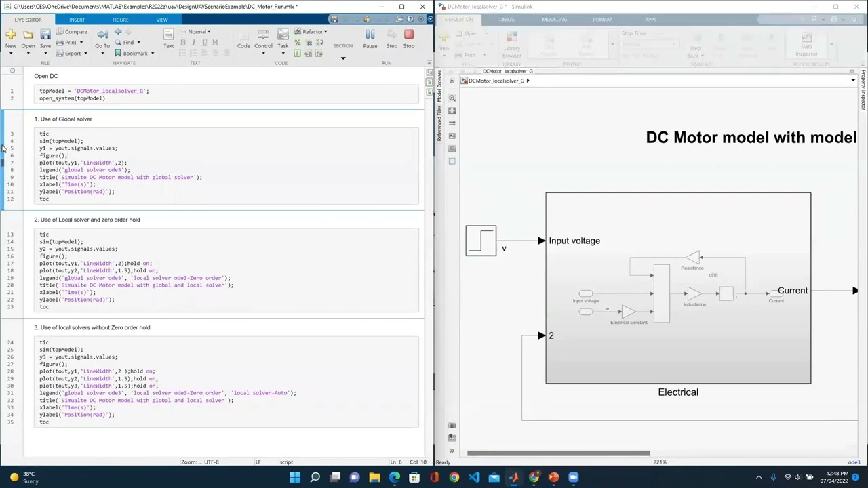Click the Control insert icon

click(x=263, y=35)
